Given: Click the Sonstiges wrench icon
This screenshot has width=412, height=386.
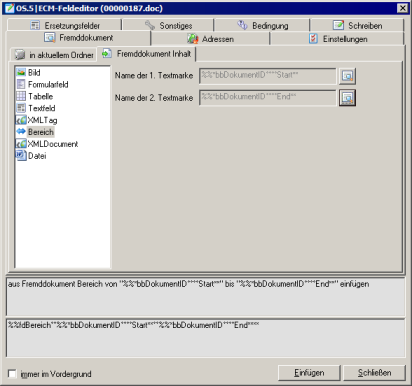Looking at the screenshot, I should (x=150, y=25).
